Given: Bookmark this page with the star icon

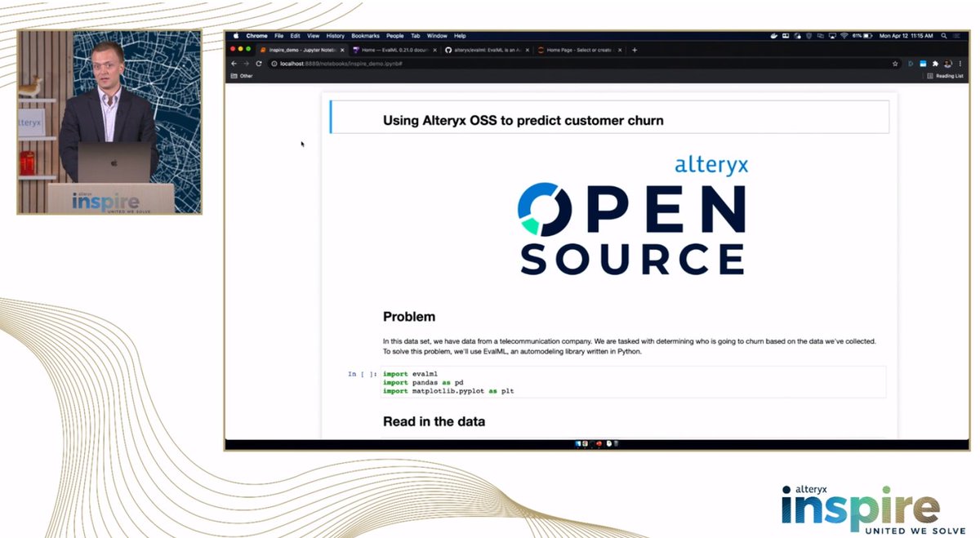Looking at the screenshot, I should pos(895,64).
